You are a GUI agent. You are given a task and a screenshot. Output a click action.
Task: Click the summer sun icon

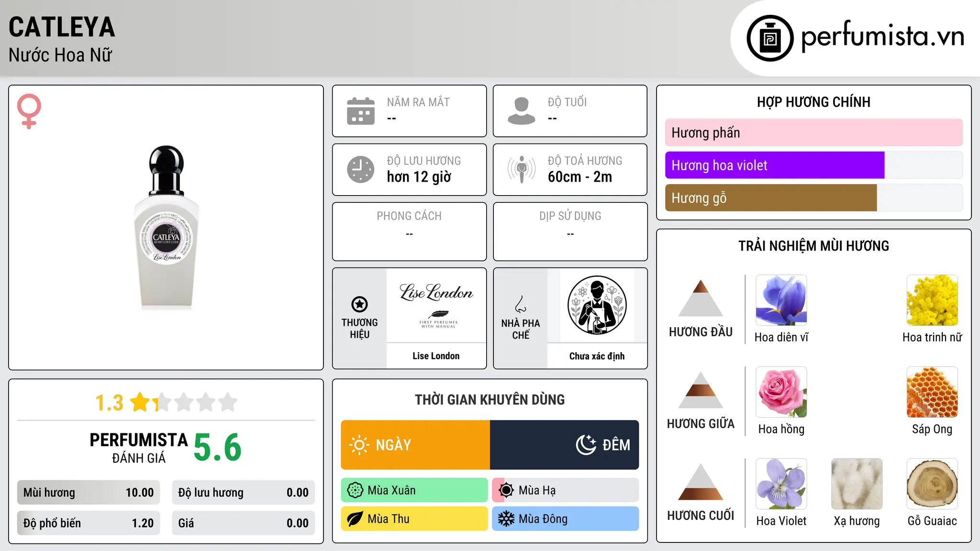coord(506,490)
